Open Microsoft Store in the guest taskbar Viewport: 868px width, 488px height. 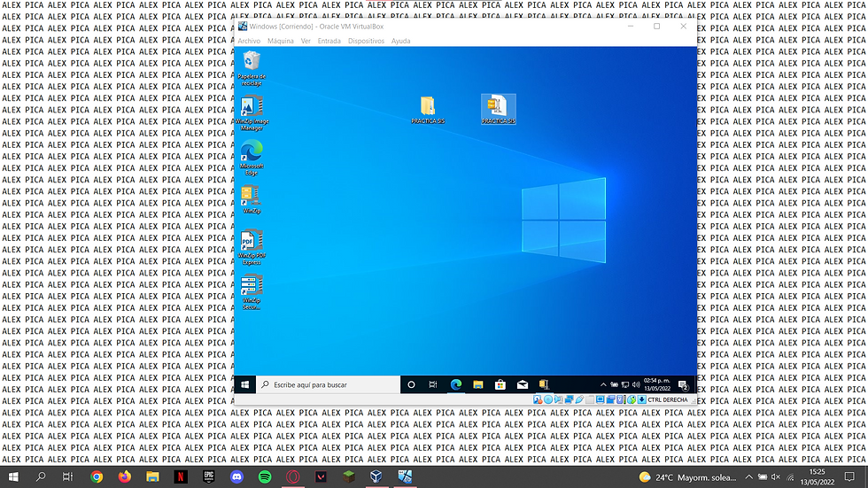(x=500, y=384)
